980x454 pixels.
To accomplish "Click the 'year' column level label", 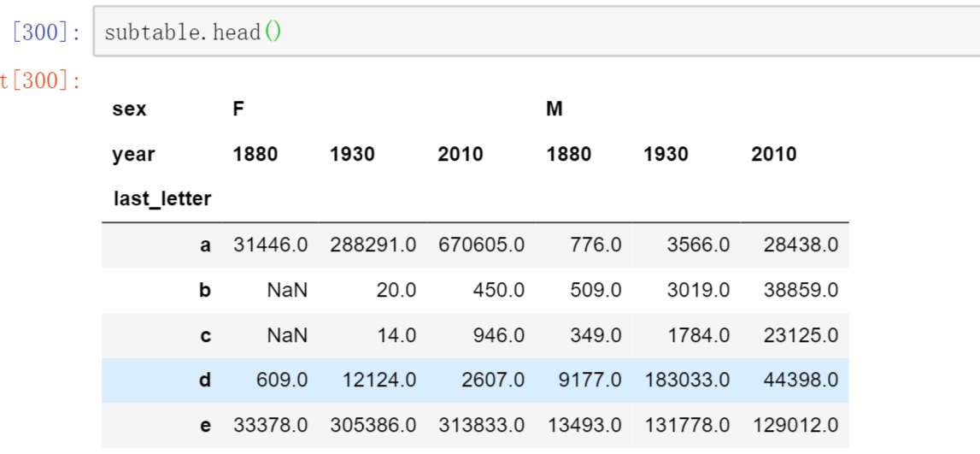I will tap(134, 155).
